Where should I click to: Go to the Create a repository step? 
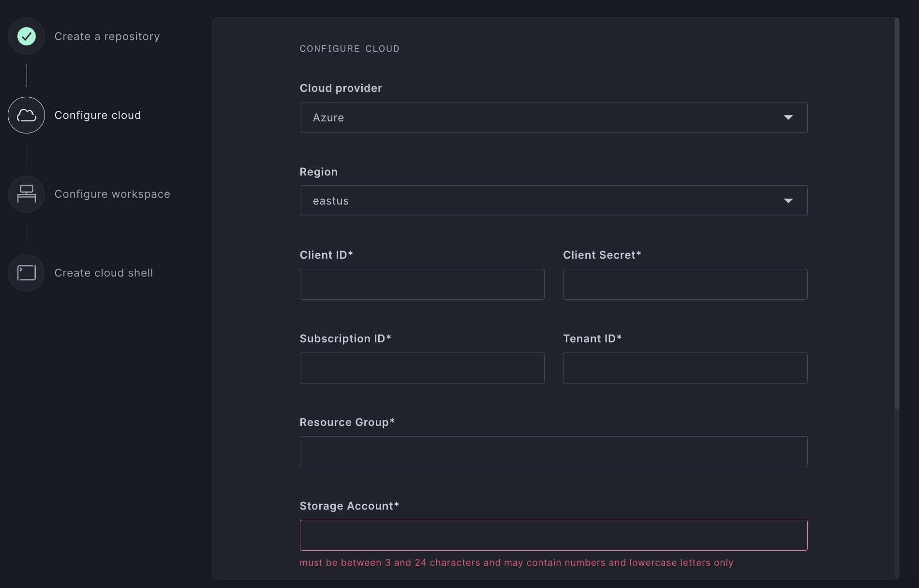coord(107,36)
